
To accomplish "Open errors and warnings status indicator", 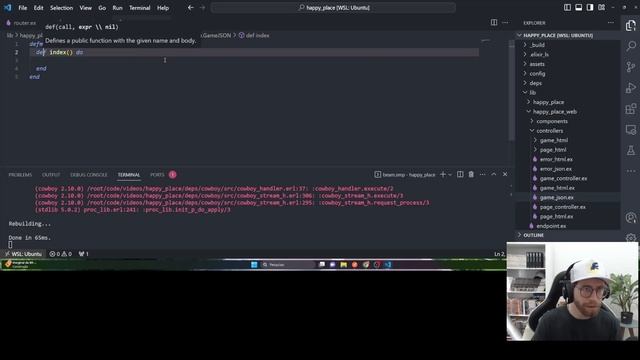I will click(x=60, y=254).
